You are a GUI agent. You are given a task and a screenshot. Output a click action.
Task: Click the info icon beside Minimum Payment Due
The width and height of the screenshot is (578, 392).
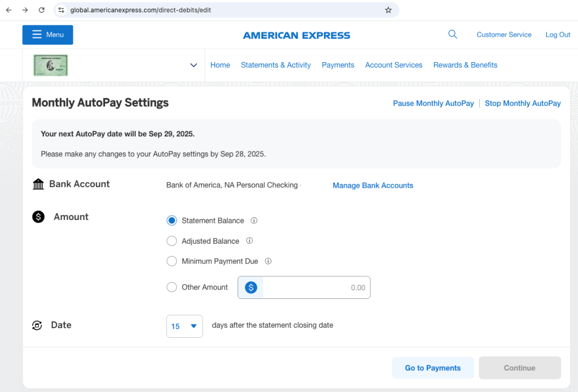(x=268, y=261)
